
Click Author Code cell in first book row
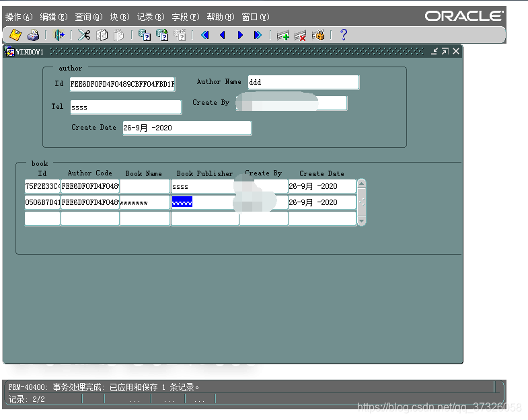[x=90, y=186]
